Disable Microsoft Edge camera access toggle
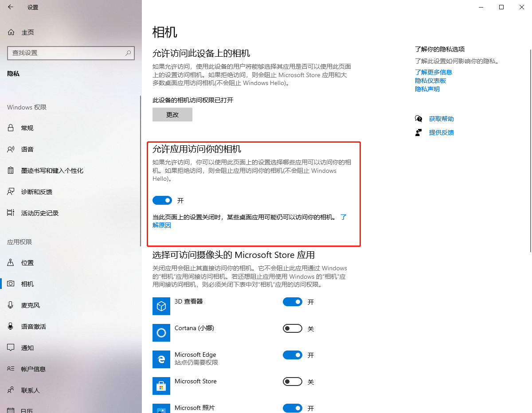The image size is (532, 413). coord(292,355)
